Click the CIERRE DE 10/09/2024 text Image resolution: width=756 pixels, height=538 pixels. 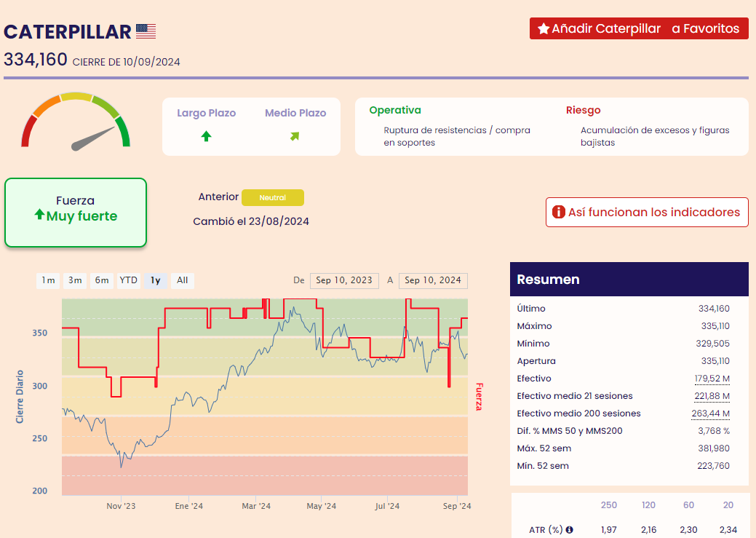127,62
